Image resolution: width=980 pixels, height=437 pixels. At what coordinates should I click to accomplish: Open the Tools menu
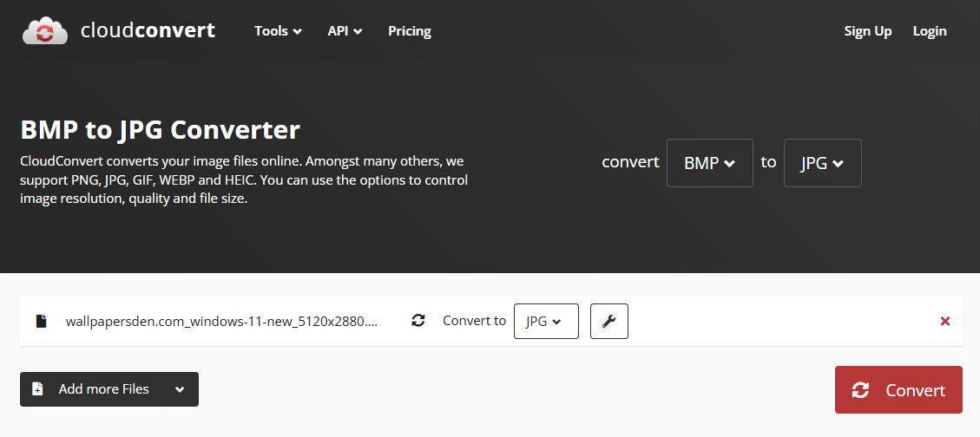point(278,31)
